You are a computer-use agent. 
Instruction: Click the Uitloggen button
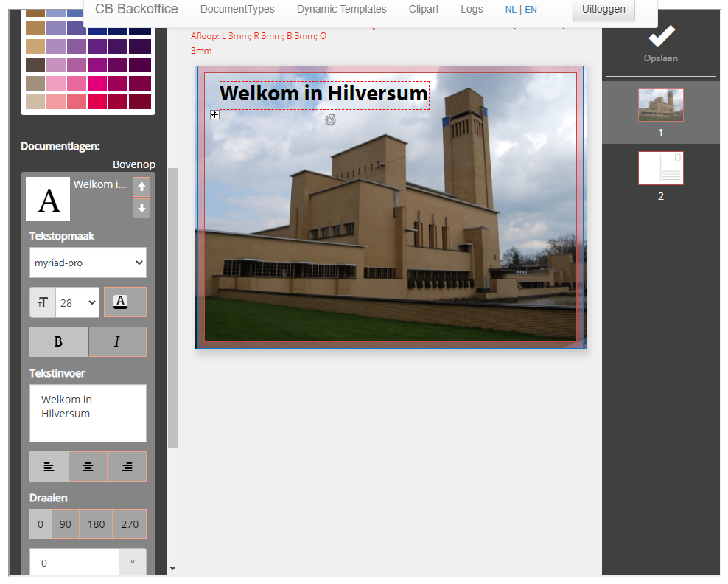click(603, 10)
